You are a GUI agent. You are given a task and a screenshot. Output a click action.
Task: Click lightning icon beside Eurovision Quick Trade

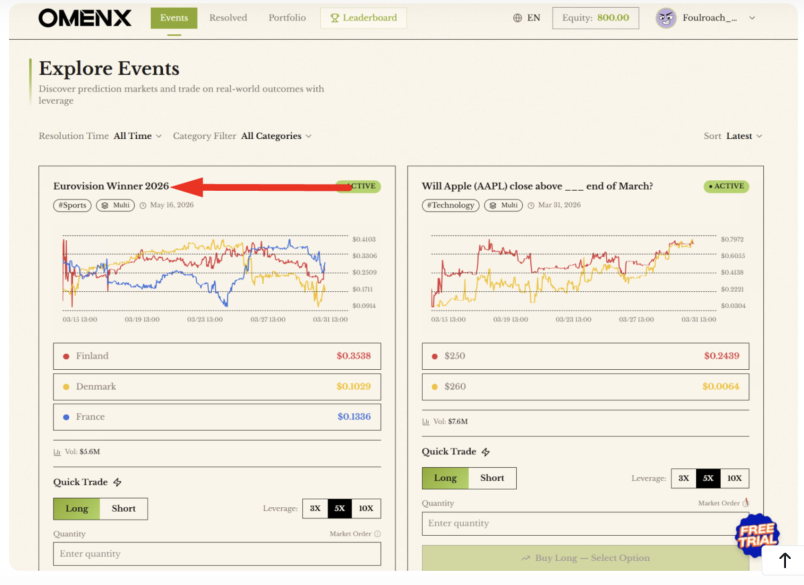click(x=117, y=482)
